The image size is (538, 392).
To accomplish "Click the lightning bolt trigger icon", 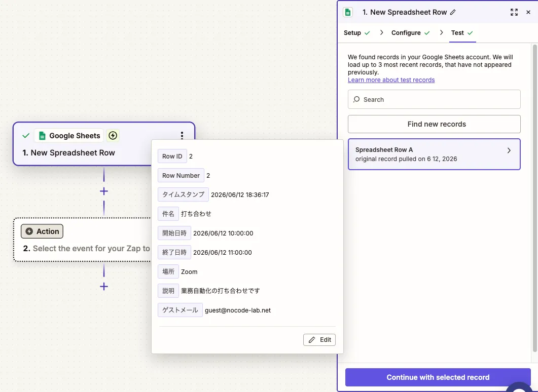I will tap(113, 135).
